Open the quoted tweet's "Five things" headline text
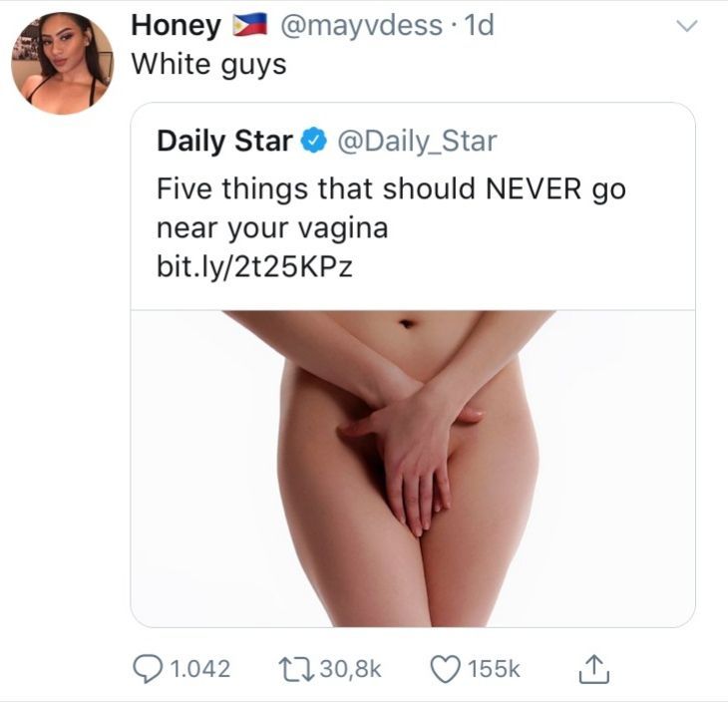This screenshot has height=702, width=728. pos(391,207)
